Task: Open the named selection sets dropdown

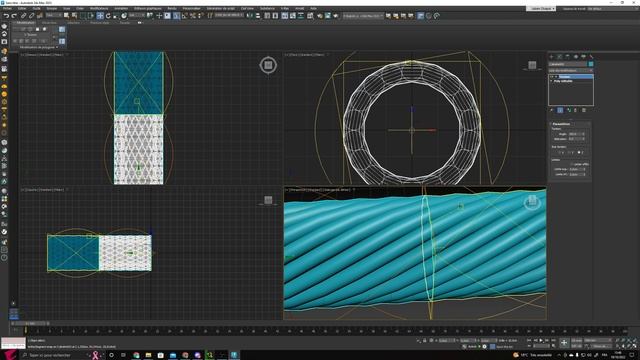Action: [x=229, y=16]
